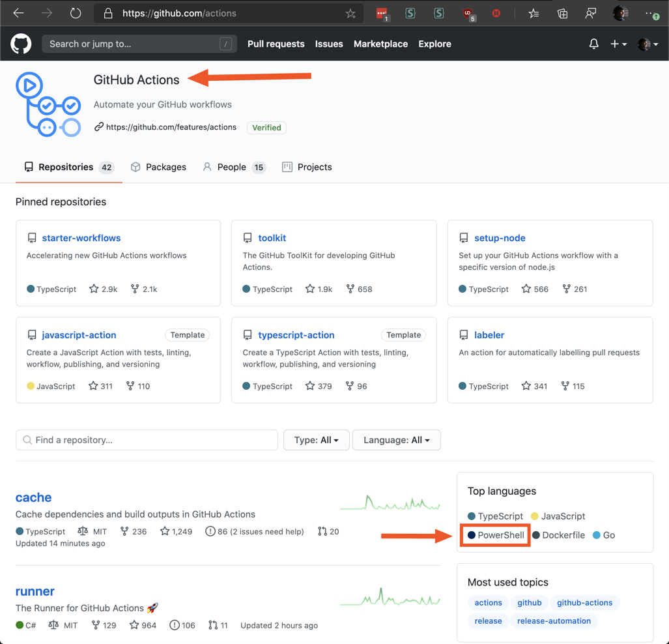Click the star count 311 on javascript-action

pyautogui.click(x=101, y=386)
